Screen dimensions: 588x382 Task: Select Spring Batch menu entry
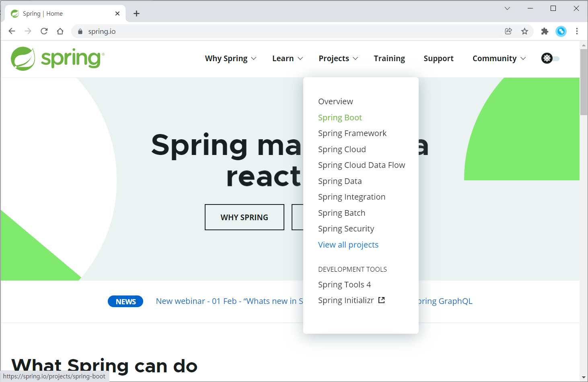click(x=341, y=213)
